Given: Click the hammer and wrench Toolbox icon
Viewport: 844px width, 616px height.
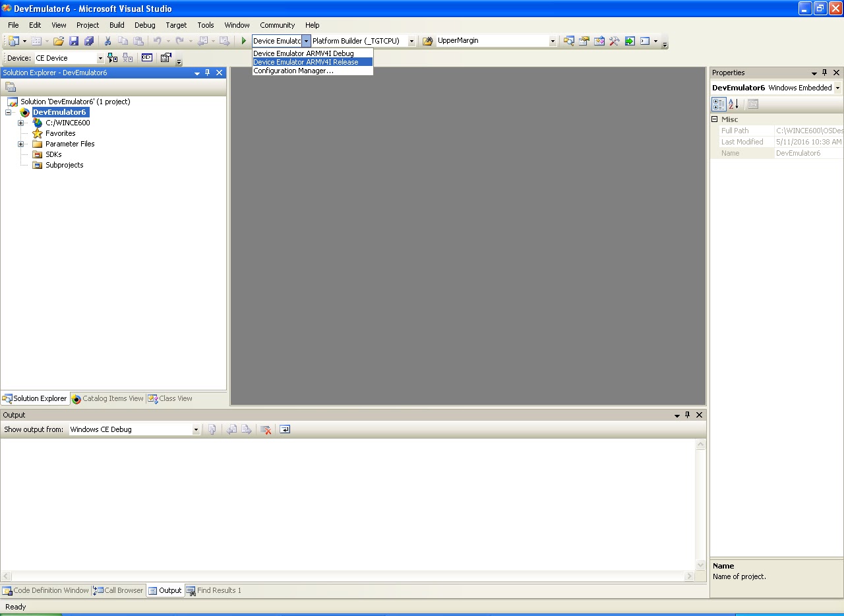Looking at the screenshot, I should coord(615,41).
